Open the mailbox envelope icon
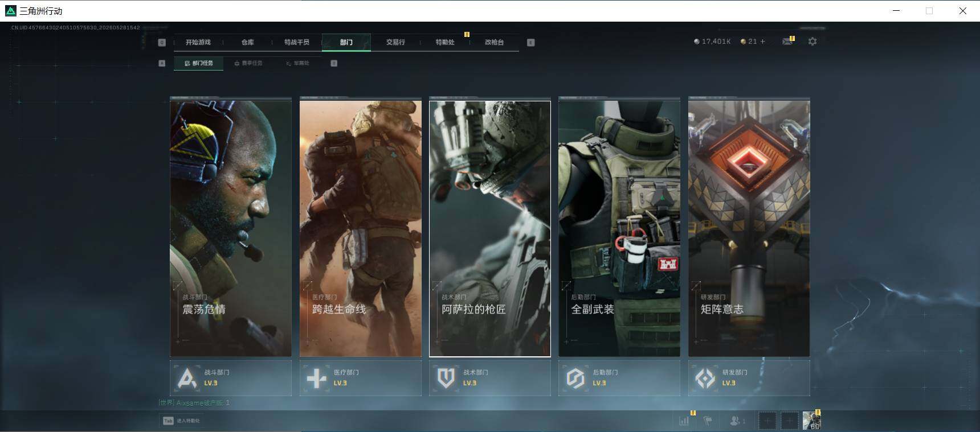This screenshot has width=980, height=432. [x=787, y=42]
